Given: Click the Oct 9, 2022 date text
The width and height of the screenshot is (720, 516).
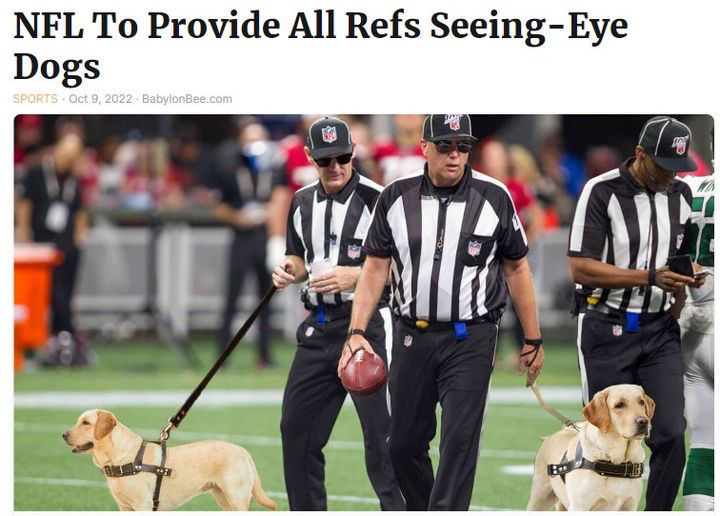Looking at the screenshot, I should click(x=100, y=99).
